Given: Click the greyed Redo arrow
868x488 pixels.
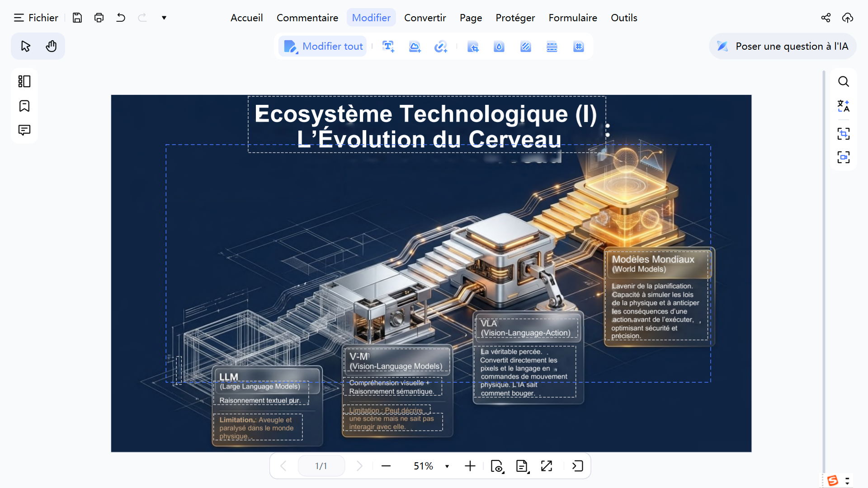Looking at the screenshot, I should [x=142, y=18].
